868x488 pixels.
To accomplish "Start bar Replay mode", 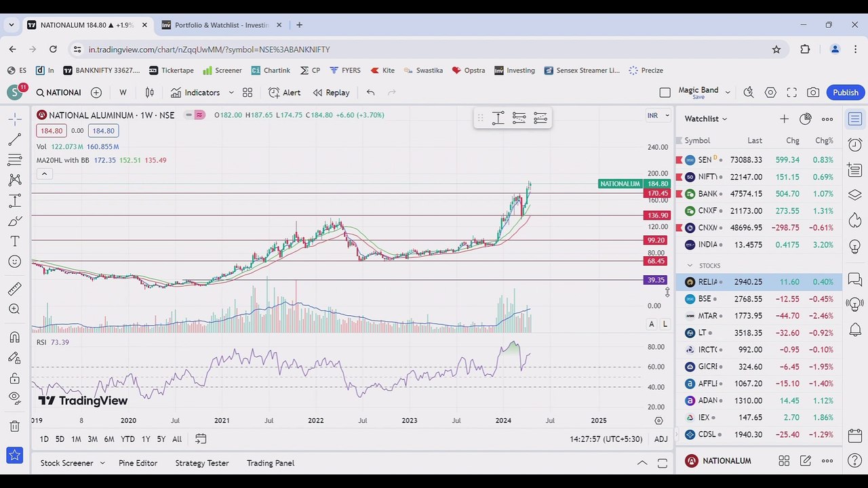I will click(x=331, y=92).
